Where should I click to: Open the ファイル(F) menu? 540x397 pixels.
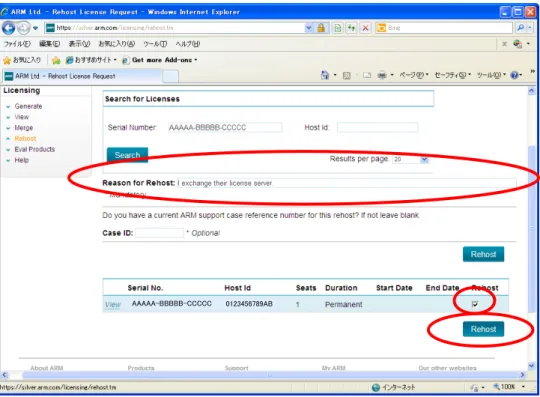click(17, 44)
